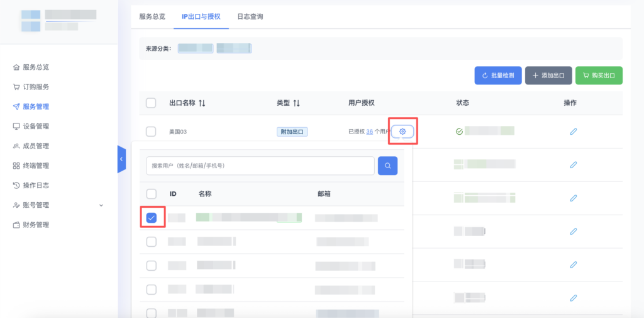Image resolution: width=644 pixels, height=318 pixels.
Task: Click the green 购买出口 button
Action: tap(599, 76)
